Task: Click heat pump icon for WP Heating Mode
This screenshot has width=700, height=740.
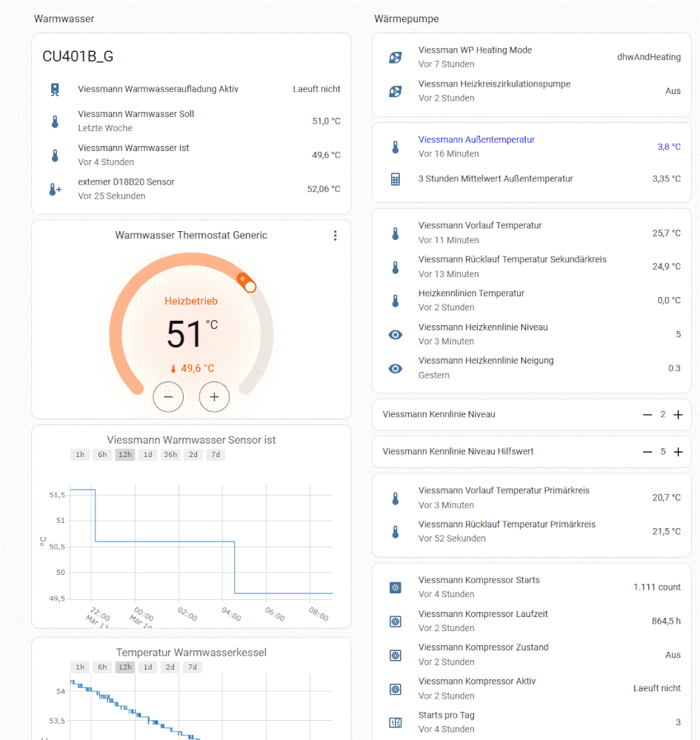Action: [396, 58]
